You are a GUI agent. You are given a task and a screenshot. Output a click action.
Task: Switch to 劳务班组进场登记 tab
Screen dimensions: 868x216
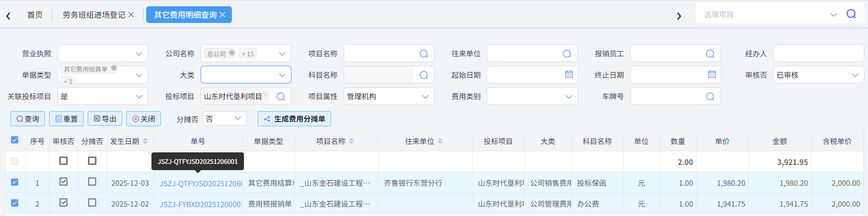point(93,15)
